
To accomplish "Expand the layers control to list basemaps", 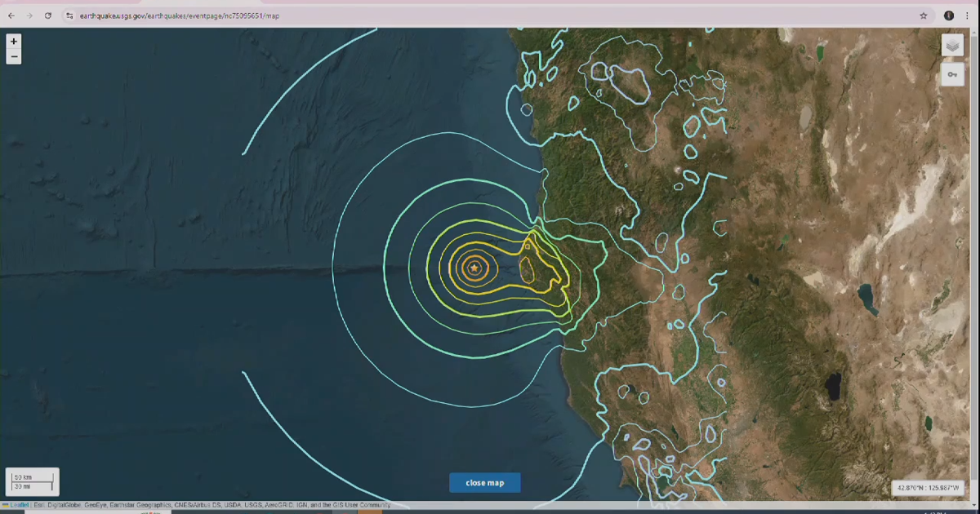I will (x=951, y=46).
